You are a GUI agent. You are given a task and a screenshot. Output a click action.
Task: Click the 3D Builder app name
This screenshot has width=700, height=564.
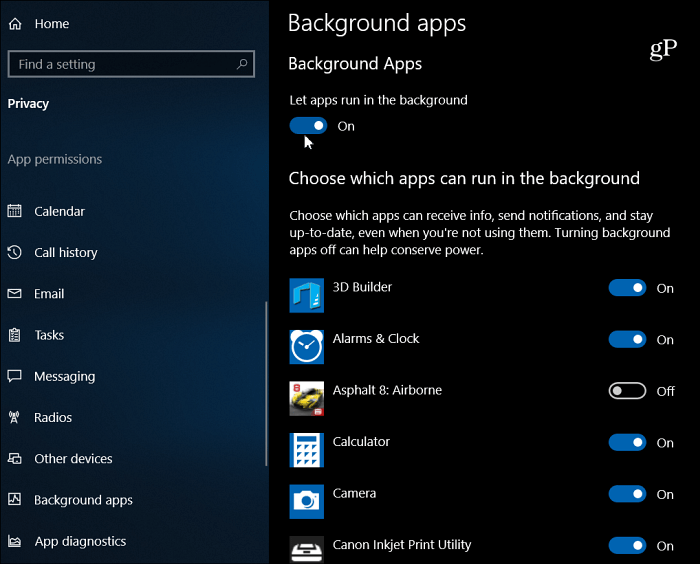[362, 287]
